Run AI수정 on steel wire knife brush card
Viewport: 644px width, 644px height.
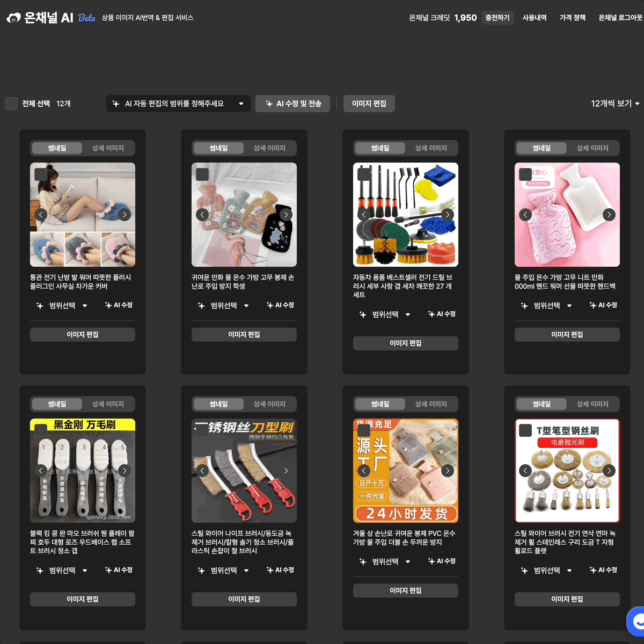click(x=280, y=570)
